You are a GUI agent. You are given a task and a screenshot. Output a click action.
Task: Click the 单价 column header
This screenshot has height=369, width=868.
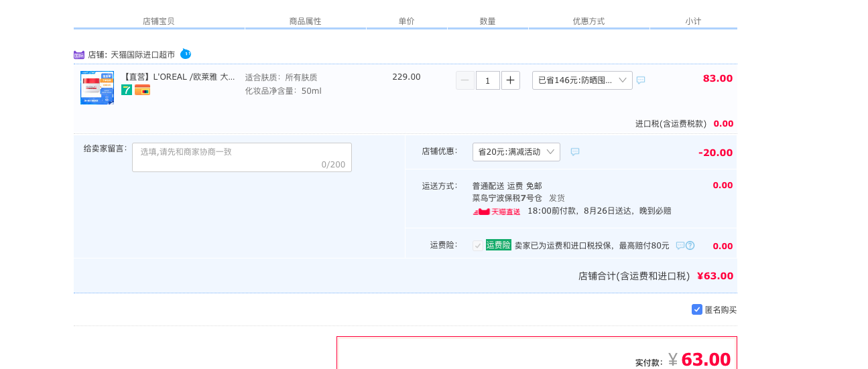click(407, 21)
